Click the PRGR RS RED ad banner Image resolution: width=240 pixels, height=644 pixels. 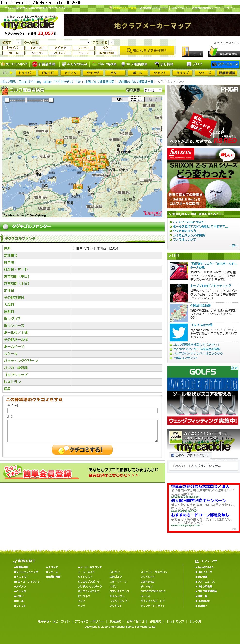[x=203, y=115]
